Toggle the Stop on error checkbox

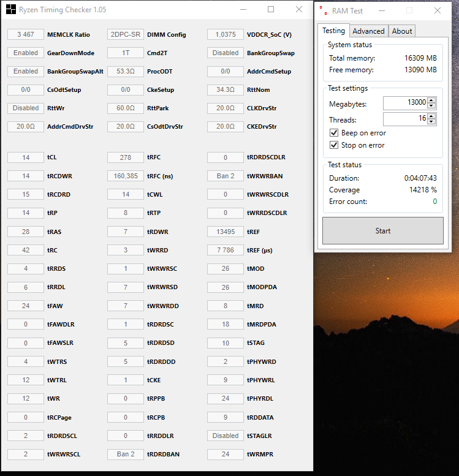(334, 145)
